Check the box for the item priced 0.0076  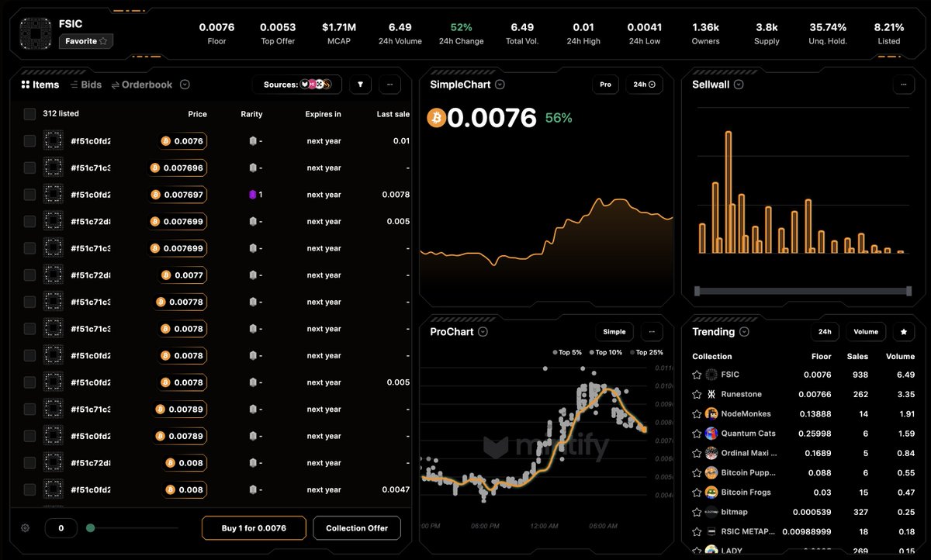click(29, 141)
